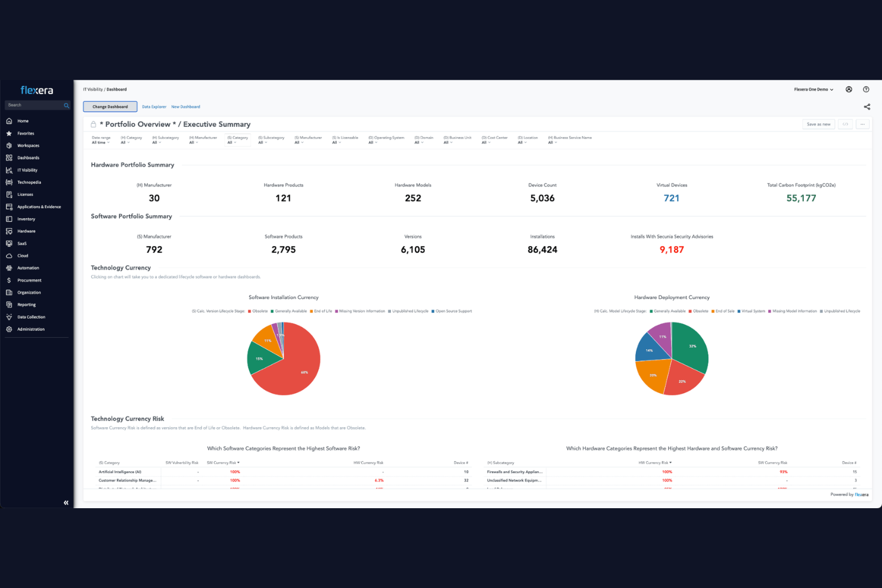Click the Cloud icon in sidebar

tap(9, 256)
